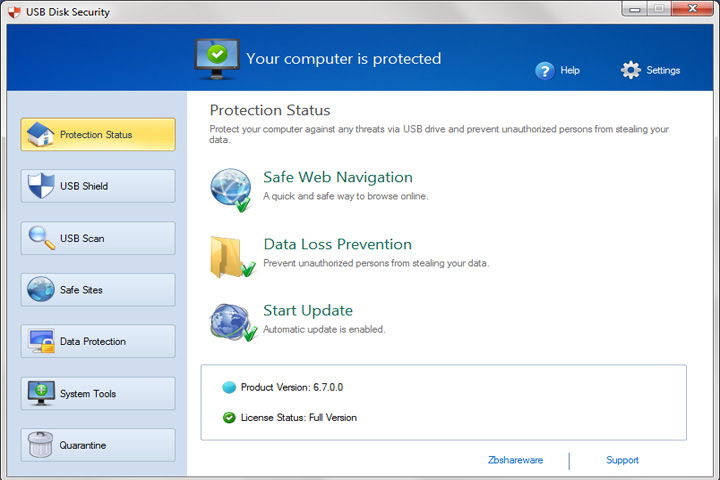
Task: Click the Data Loss Prevention folder icon
Action: 232,257
